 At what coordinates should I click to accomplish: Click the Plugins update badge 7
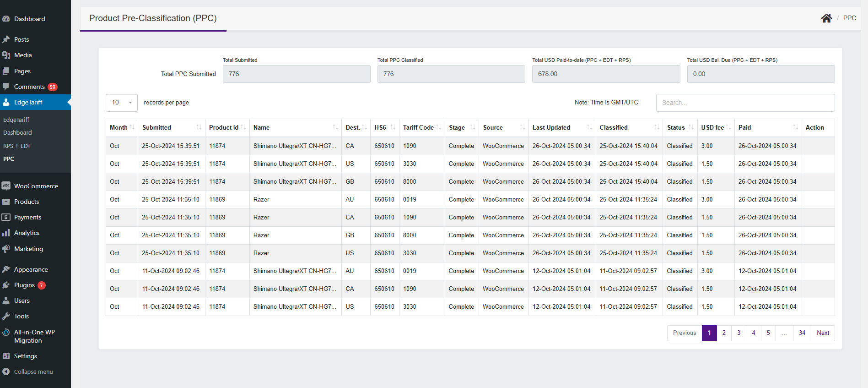click(42, 285)
